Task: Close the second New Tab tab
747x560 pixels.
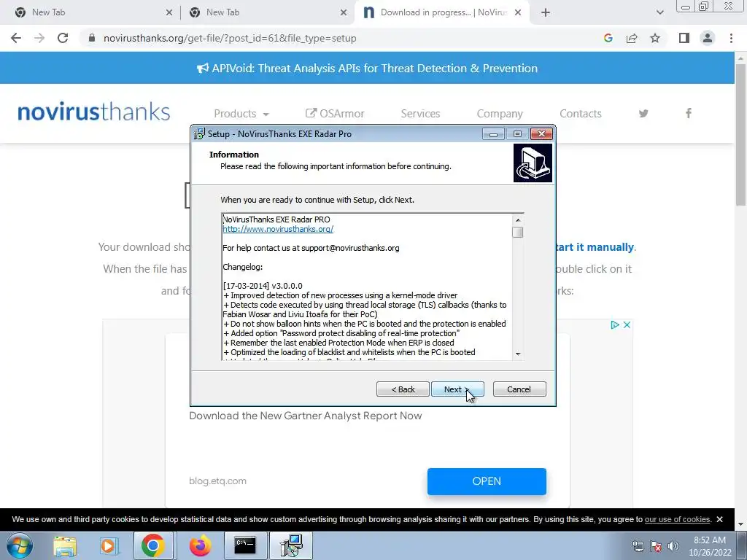Action: point(344,12)
